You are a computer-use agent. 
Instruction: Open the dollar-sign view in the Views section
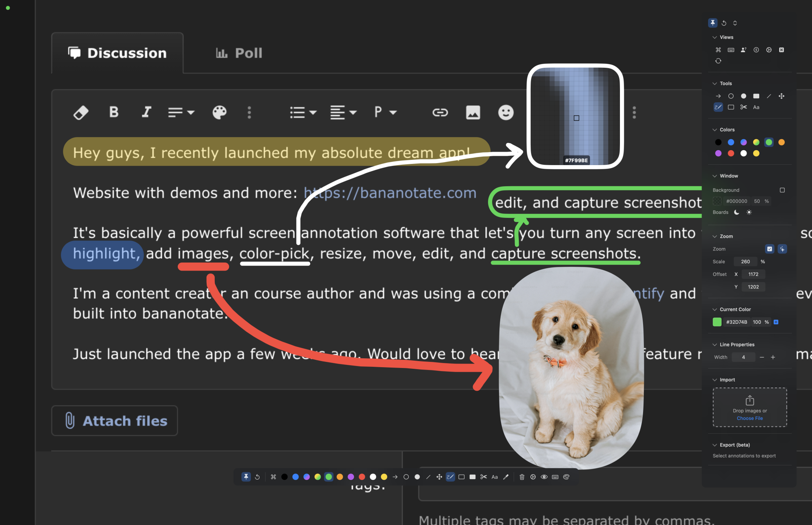click(756, 50)
